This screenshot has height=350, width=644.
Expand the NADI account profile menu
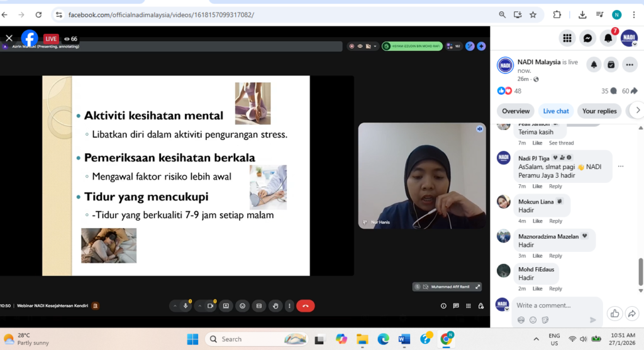pos(630,38)
